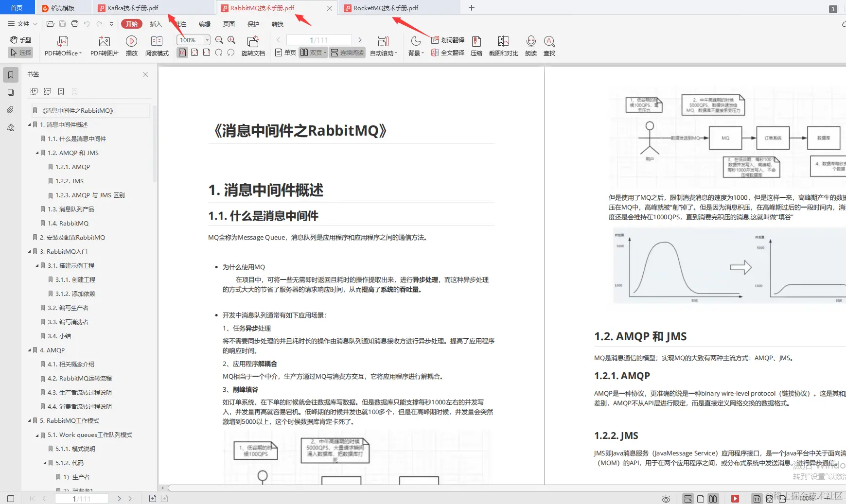Select the 编辑 ribbon tab
The height and width of the screenshot is (504, 846).
pyautogui.click(x=205, y=24)
